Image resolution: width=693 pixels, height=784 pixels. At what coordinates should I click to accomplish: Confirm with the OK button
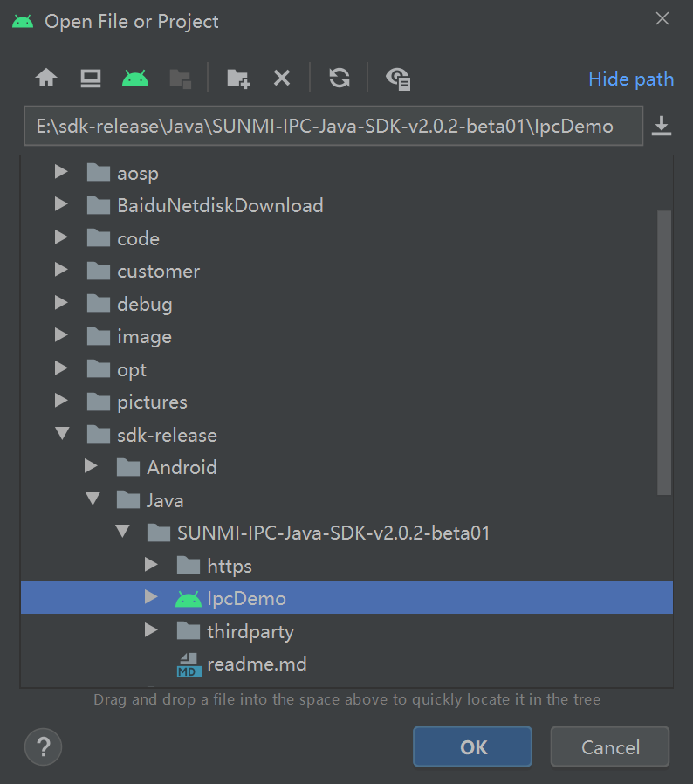[x=472, y=747]
